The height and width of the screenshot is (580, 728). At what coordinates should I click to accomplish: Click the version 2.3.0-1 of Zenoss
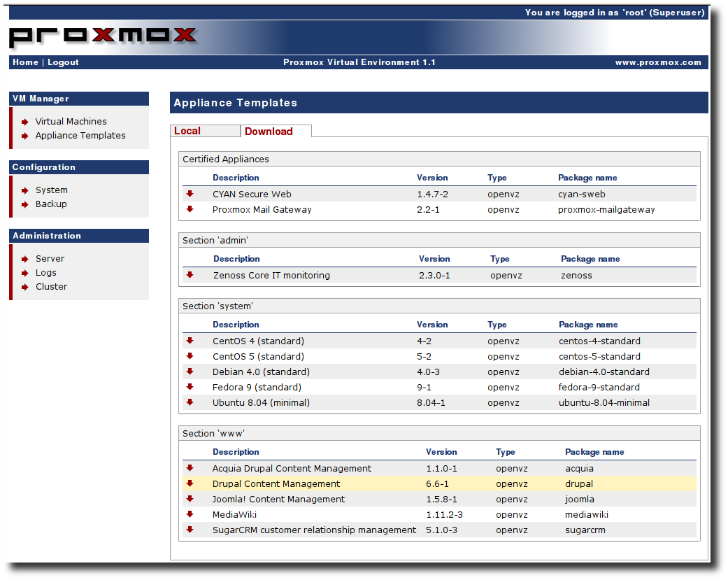(x=434, y=276)
